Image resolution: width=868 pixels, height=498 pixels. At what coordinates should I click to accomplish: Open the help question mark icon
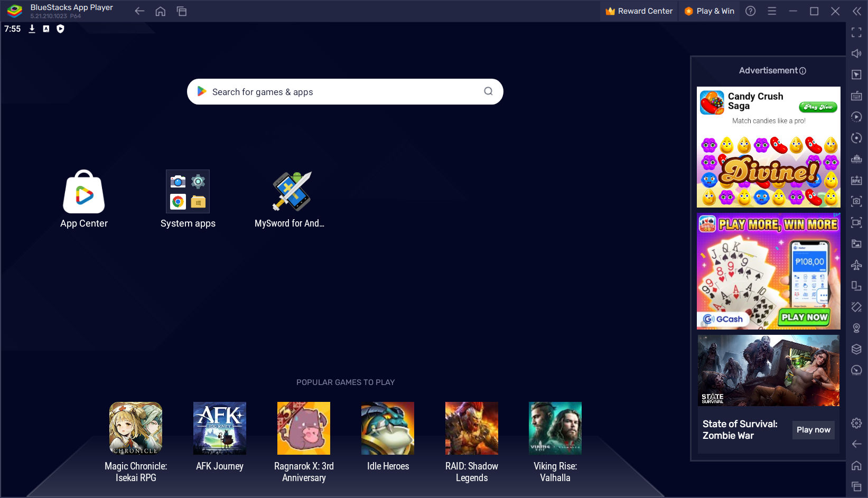750,11
